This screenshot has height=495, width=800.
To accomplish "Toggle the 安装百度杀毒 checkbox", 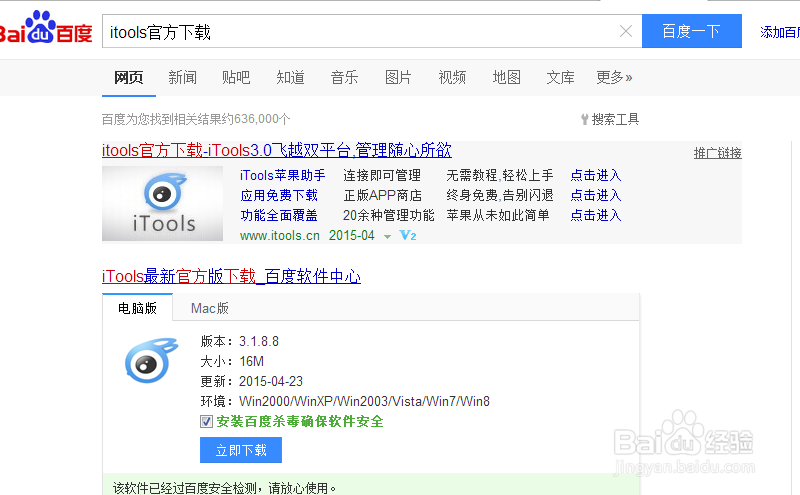I will click(206, 422).
